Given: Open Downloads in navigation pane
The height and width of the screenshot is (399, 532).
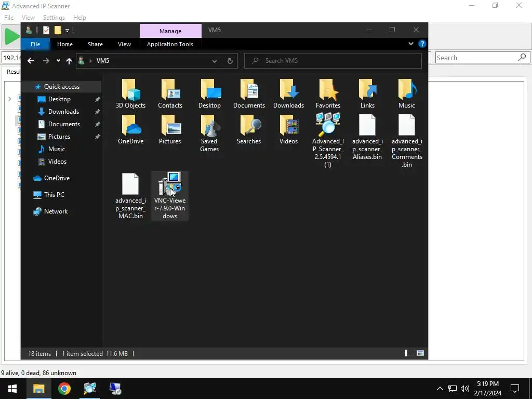Looking at the screenshot, I should 63,112.
